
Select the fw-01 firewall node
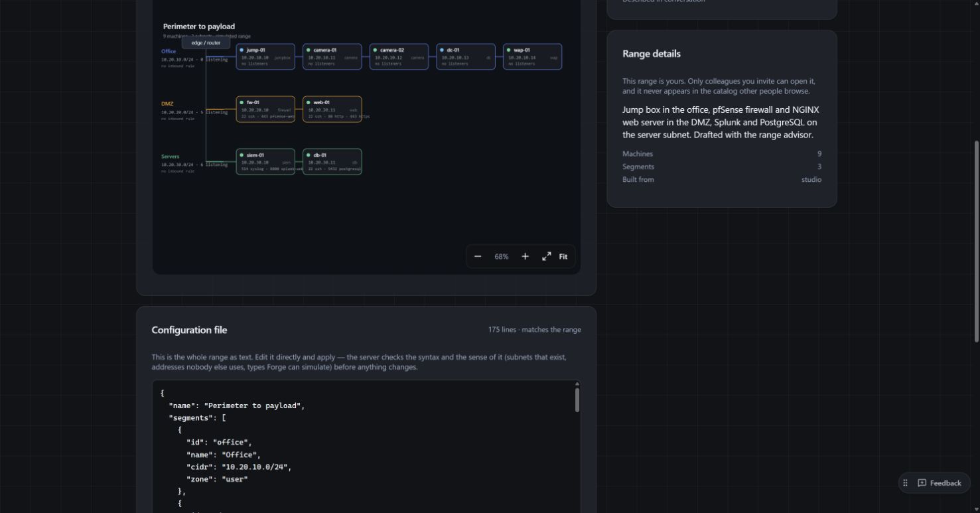tap(265, 110)
